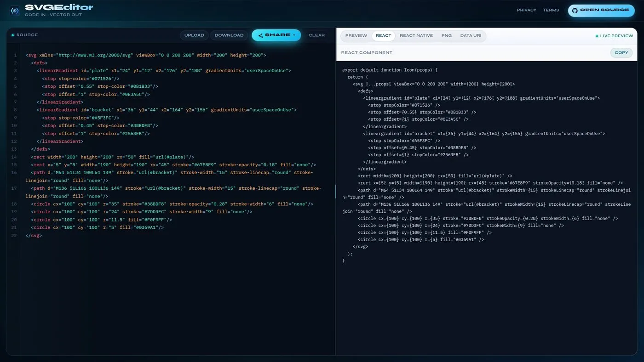Open the Share dropdown arrow
The height and width of the screenshot is (362, 644).
pyautogui.click(x=294, y=35)
